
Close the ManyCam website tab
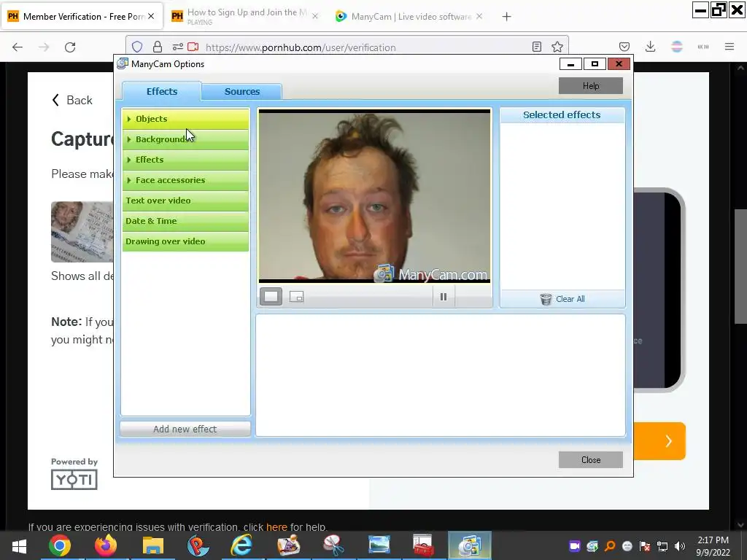(x=479, y=16)
